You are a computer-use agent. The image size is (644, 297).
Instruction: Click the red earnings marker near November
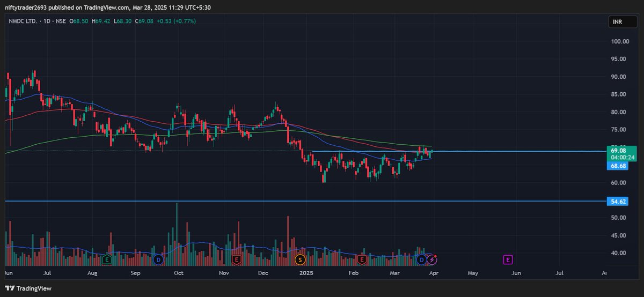click(236, 259)
